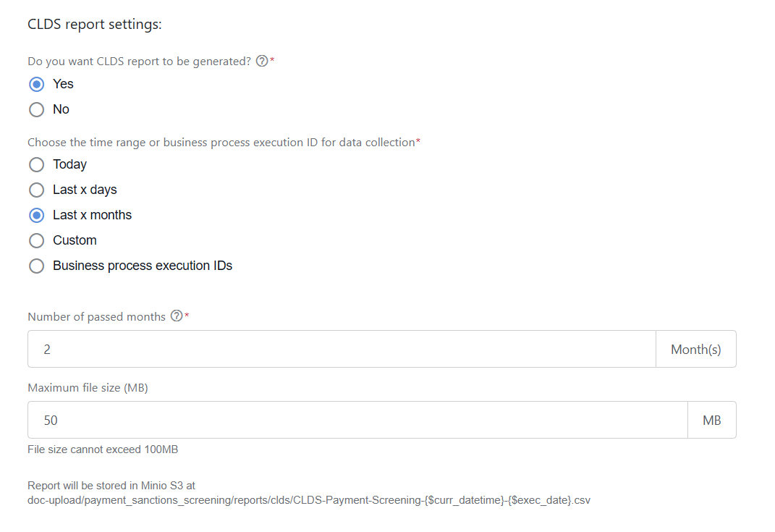The height and width of the screenshot is (532, 775).
Task: Click the No radio label text
Action: [x=62, y=109]
